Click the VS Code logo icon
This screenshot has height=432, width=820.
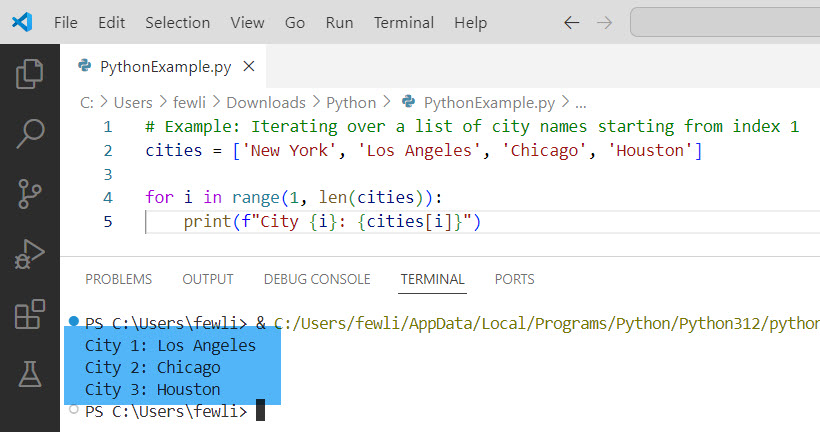click(22, 22)
